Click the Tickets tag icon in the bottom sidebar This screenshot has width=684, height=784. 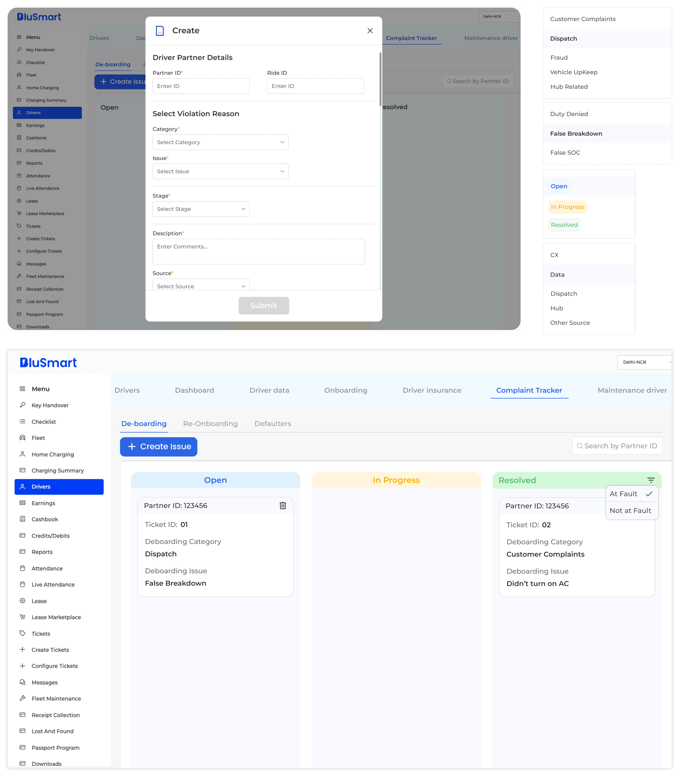coord(23,633)
